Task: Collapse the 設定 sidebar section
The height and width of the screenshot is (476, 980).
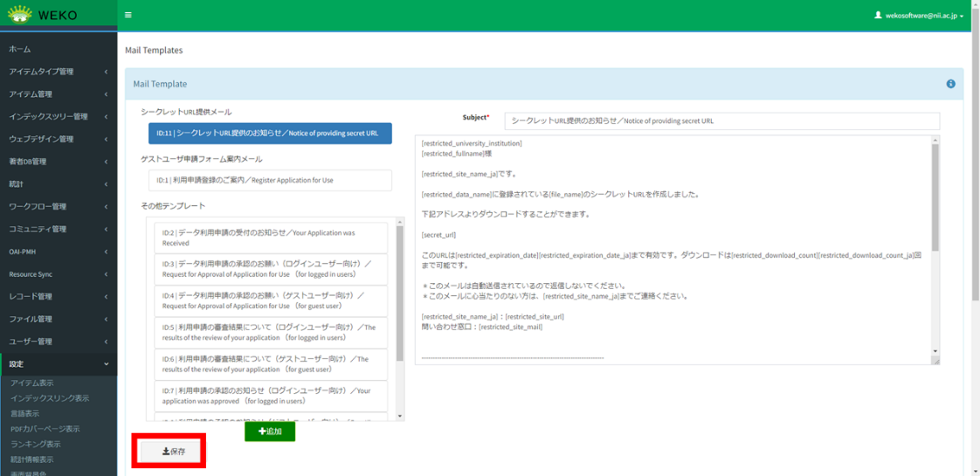Action: click(58, 364)
